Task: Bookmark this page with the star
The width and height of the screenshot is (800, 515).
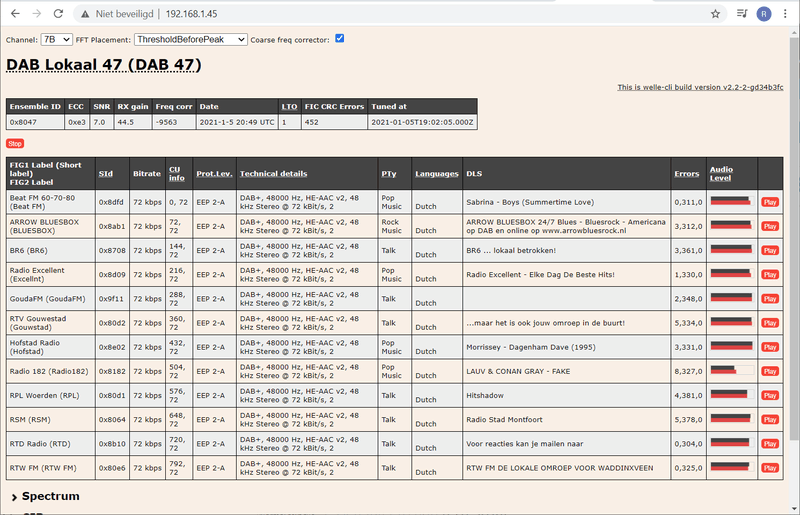Action: (x=715, y=14)
